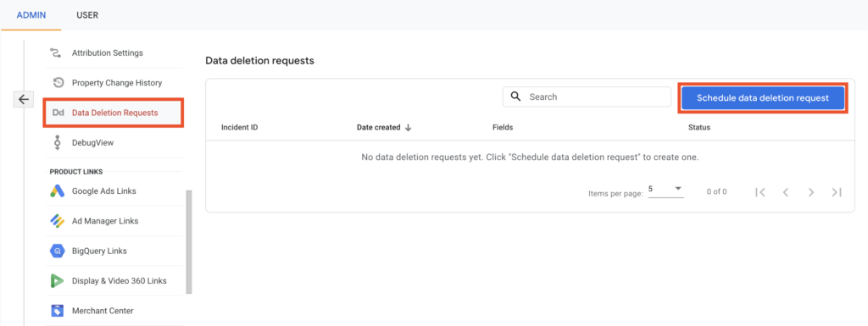The height and width of the screenshot is (326, 868).
Task: Click the Search field
Action: point(587,97)
